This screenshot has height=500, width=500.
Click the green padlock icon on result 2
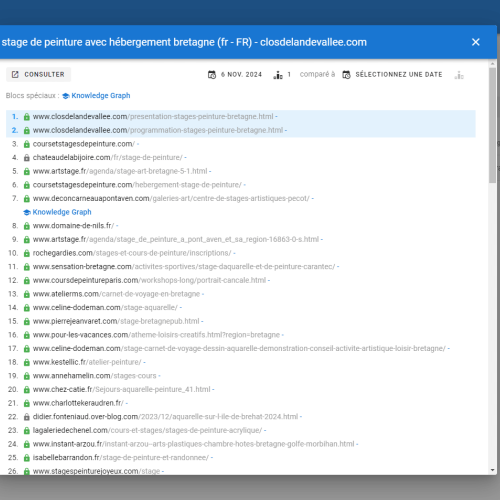(27, 131)
